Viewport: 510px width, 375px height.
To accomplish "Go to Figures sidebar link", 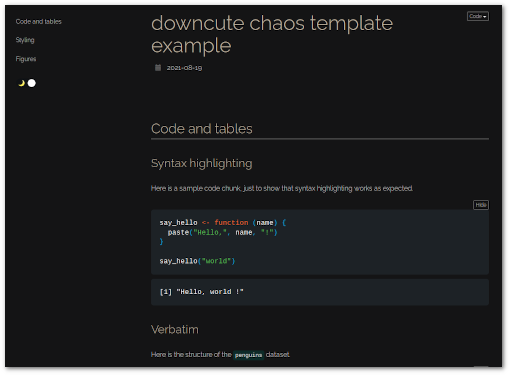I will pos(26,59).
